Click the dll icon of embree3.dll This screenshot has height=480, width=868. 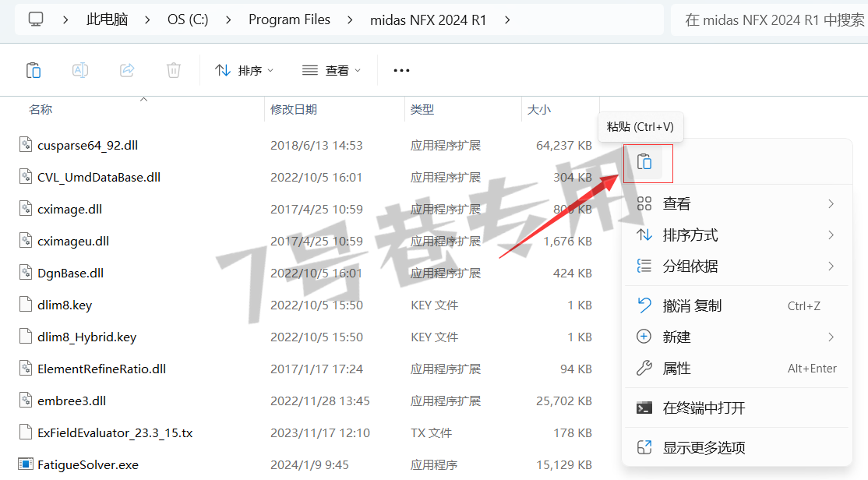point(26,400)
